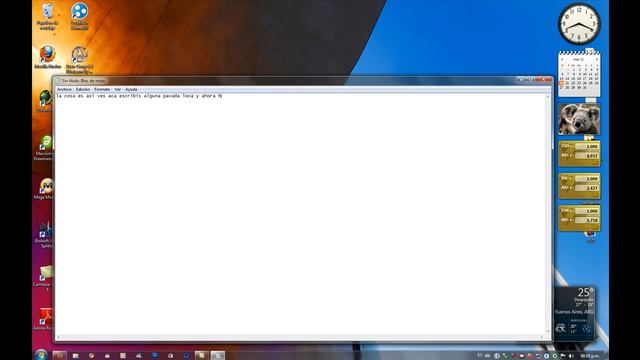This screenshot has height=360, width=640.
Task: Click the taskbar clock time
Action: coord(590,356)
